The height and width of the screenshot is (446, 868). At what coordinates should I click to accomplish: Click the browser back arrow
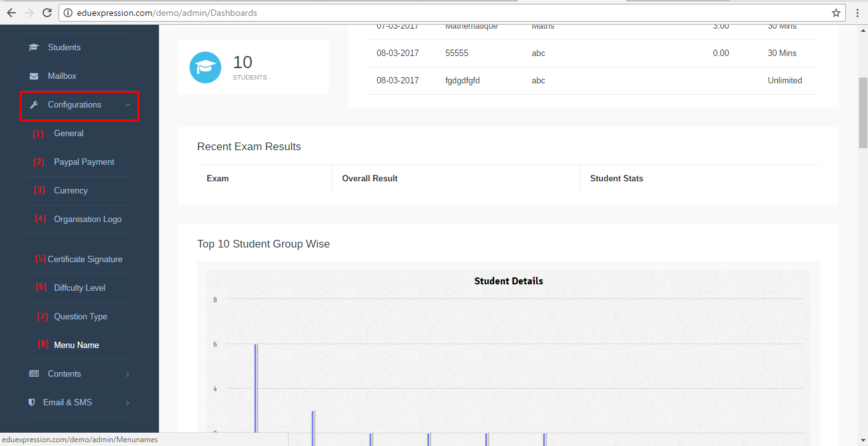(11, 13)
